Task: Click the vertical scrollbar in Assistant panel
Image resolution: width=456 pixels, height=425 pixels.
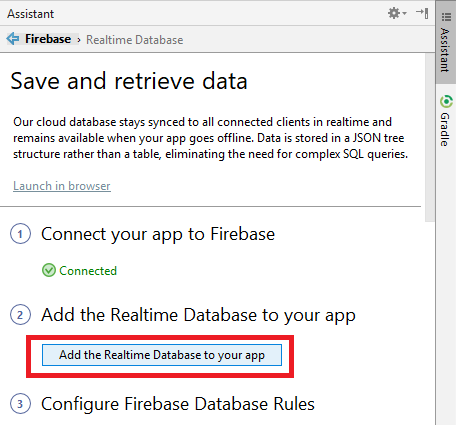Action: (x=430, y=137)
